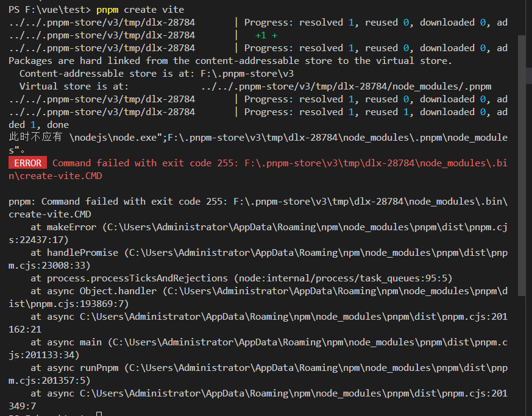Click the 'Virtual store is at:' line

coord(255,86)
